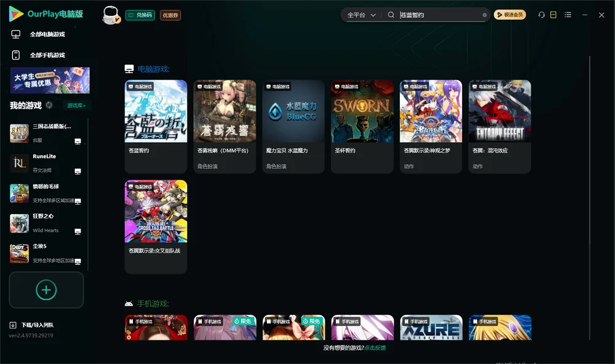Open the 苍翼默示录:交叉组队战 game card
The width and height of the screenshot is (615, 364).
(x=156, y=227)
